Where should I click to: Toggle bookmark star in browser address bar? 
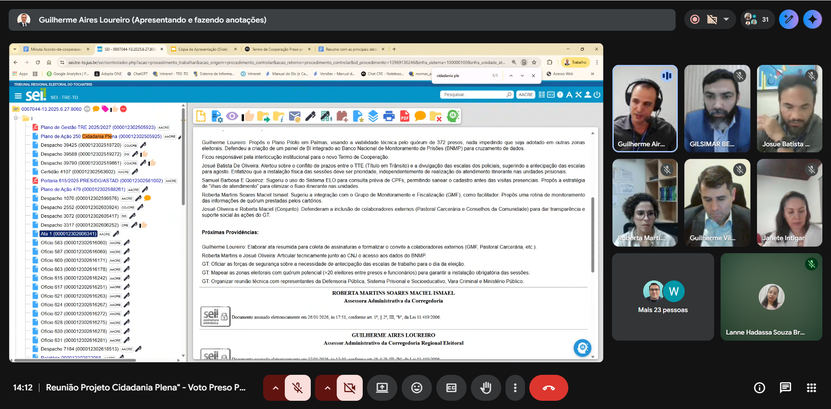click(534, 62)
